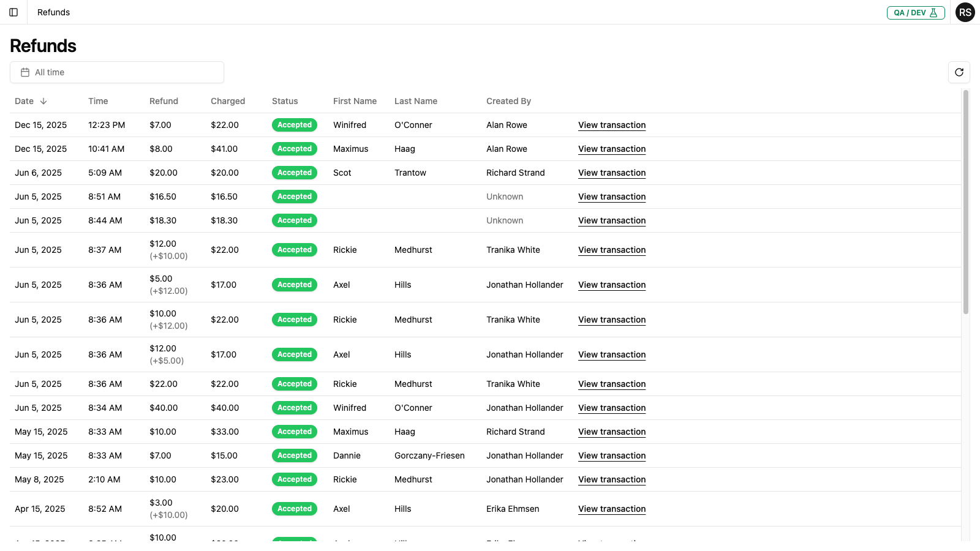The height and width of the screenshot is (551, 980).
Task: Sort by the Charged column header
Action: [227, 101]
